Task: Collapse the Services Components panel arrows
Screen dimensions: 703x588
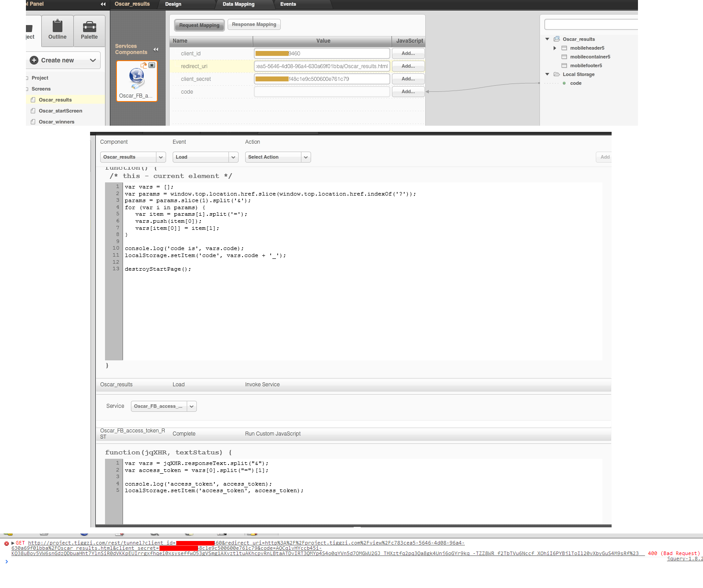Action: (156, 49)
